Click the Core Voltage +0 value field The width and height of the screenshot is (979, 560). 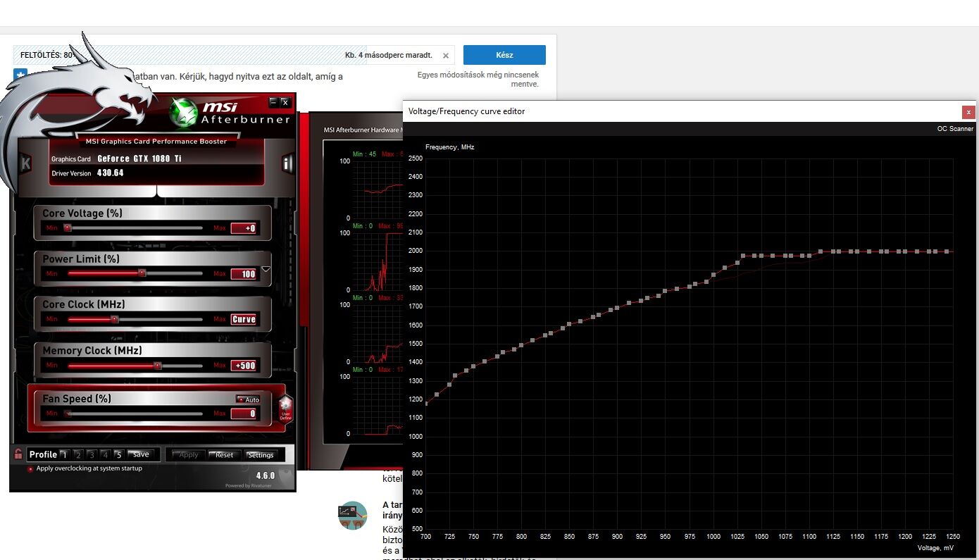pyautogui.click(x=244, y=228)
